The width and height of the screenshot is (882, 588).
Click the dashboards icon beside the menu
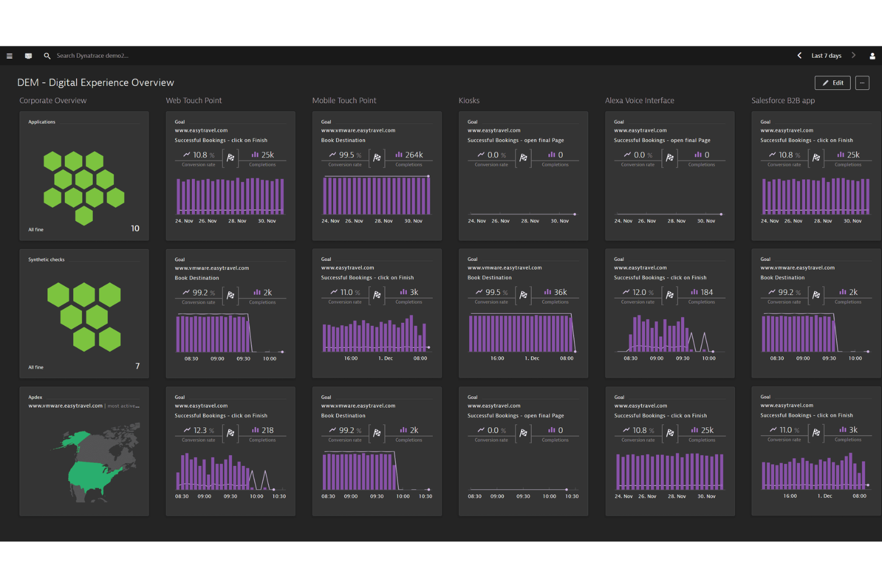click(x=28, y=56)
